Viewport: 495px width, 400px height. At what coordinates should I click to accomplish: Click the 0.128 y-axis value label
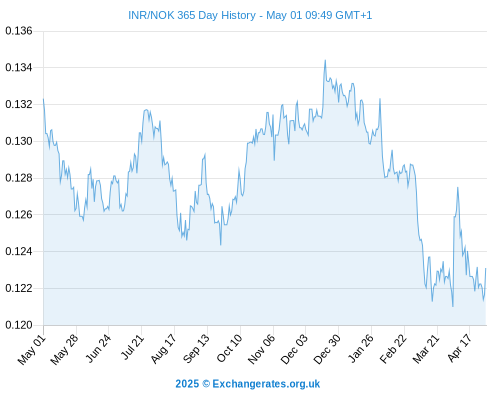point(19,178)
